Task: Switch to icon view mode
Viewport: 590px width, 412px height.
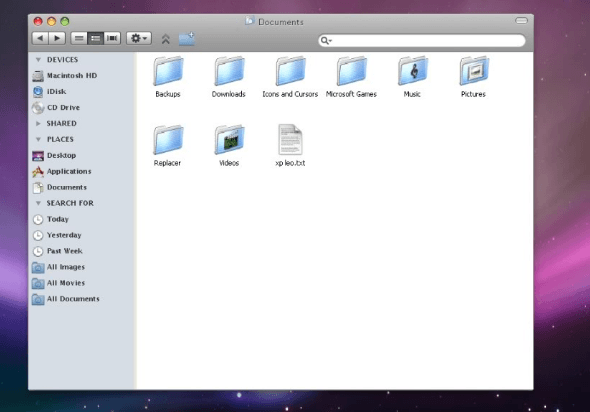Action: [79, 38]
